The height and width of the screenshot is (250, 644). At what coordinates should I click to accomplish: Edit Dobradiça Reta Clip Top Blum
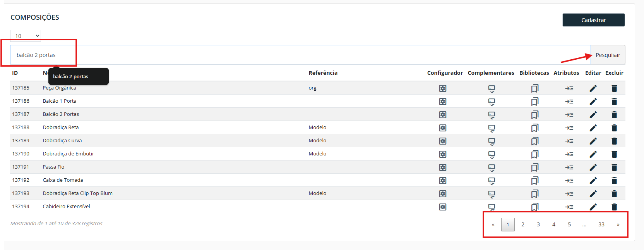(593, 194)
